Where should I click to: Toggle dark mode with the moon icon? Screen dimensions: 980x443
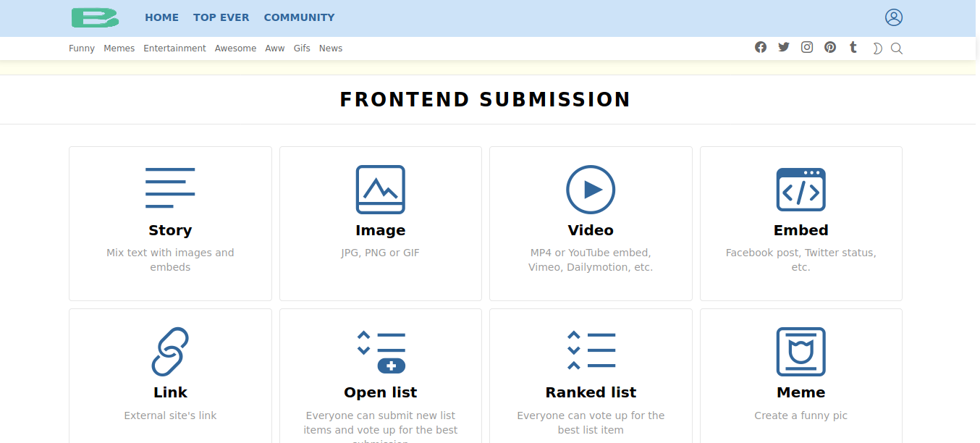tap(877, 48)
